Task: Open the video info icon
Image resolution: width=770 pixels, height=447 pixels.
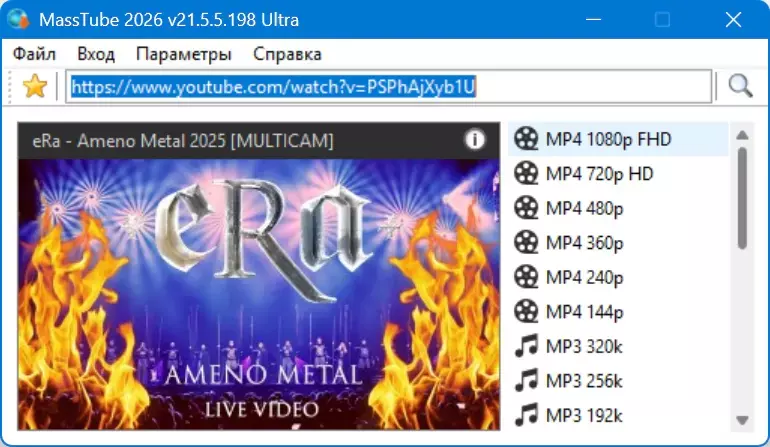Action: coord(474,140)
